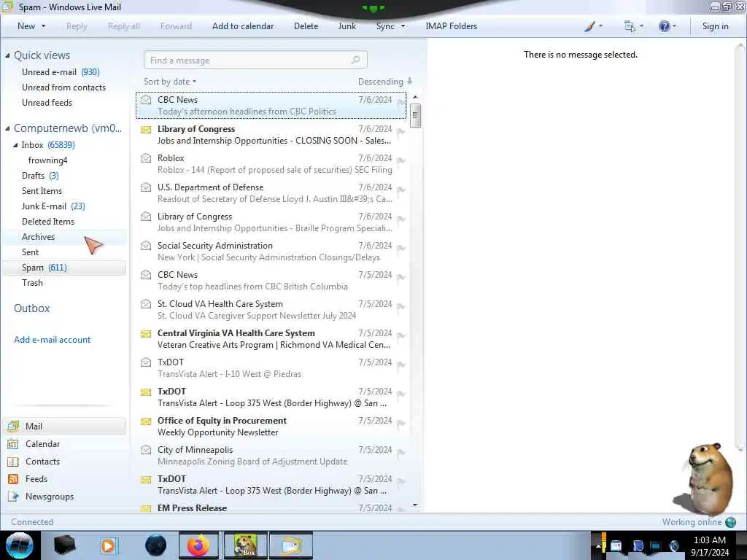Open the New message dropdown arrow
This screenshot has width=747, height=560.
43,26
